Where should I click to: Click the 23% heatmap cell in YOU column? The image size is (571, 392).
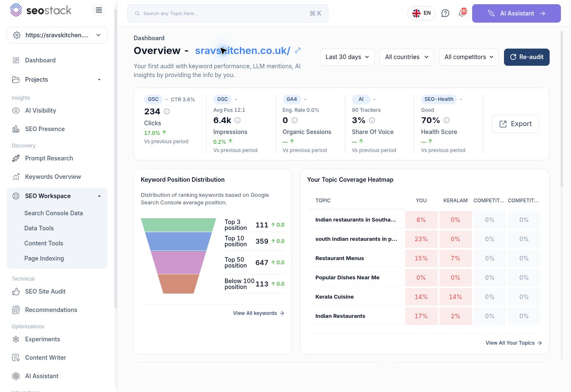421,239
